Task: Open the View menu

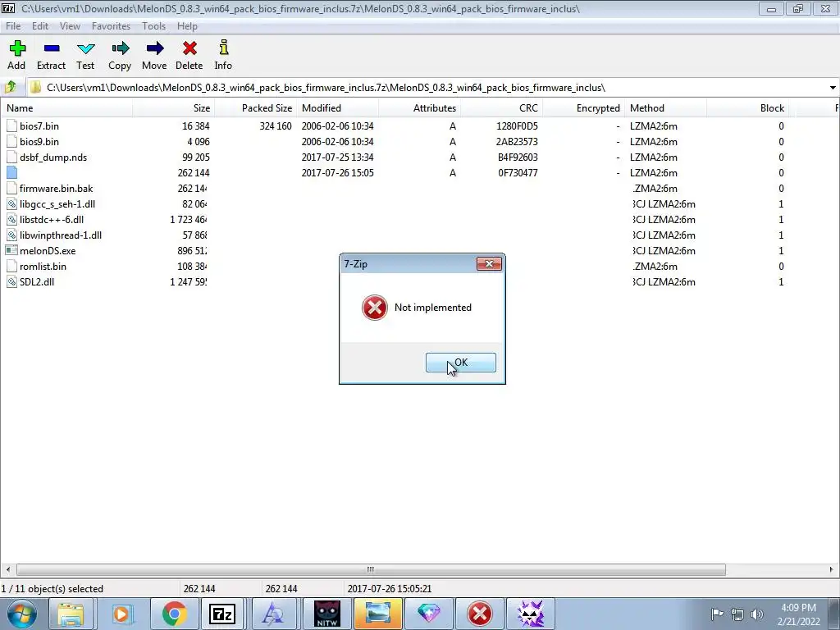Action: click(x=70, y=25)
